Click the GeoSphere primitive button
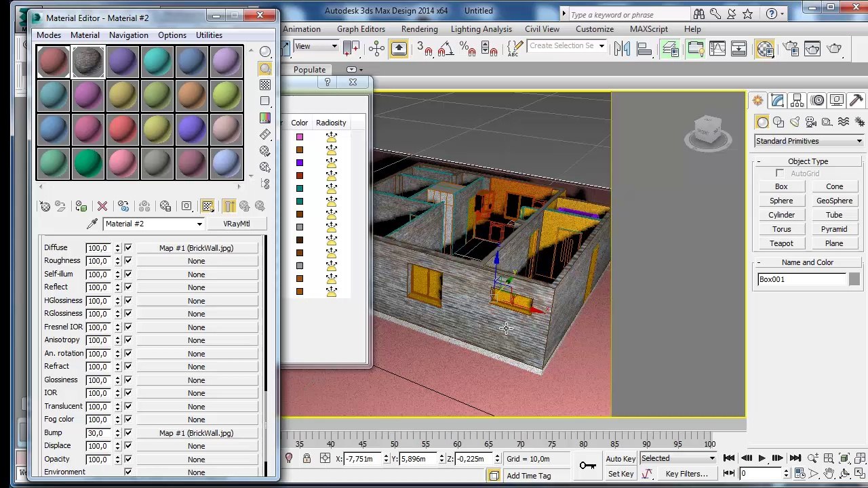Viewport: 868px width, 488px height. click(x=834, y=201)
